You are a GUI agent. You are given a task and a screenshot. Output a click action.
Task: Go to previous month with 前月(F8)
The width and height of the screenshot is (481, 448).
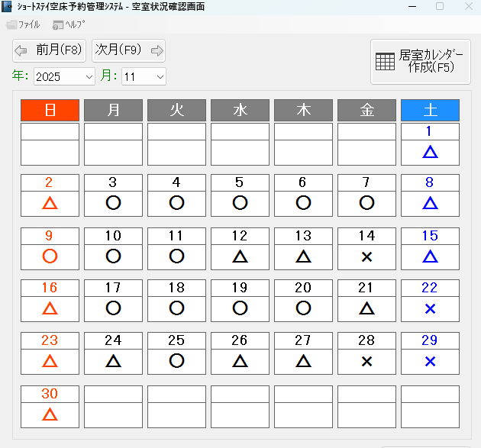(x=49, y=50)
